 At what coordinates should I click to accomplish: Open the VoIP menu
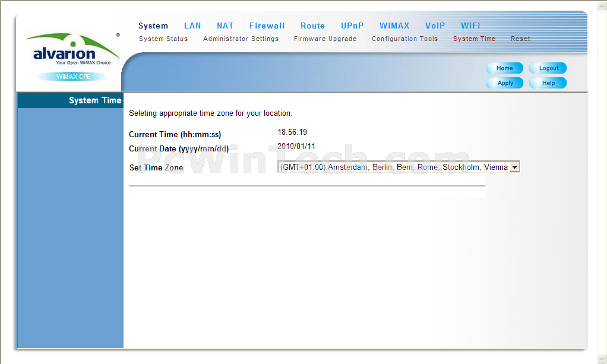pyautogui.click(x=435, y=26)
